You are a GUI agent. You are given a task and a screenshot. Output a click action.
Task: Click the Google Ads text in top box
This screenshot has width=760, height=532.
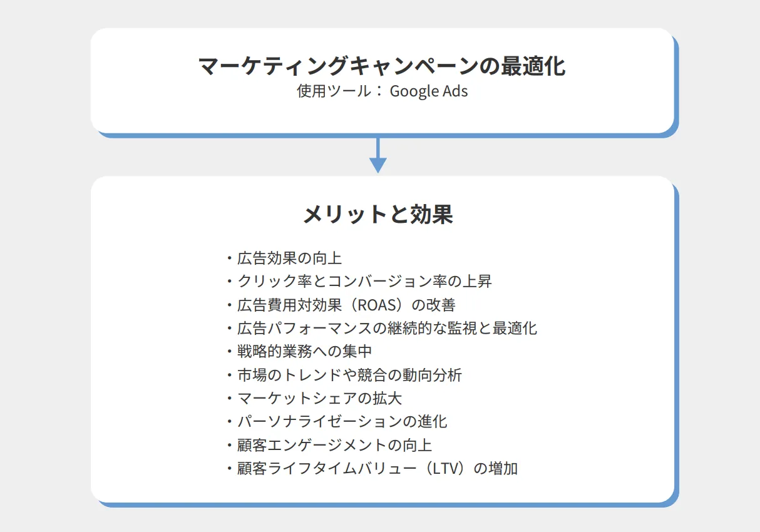click(x=429, y=91)
